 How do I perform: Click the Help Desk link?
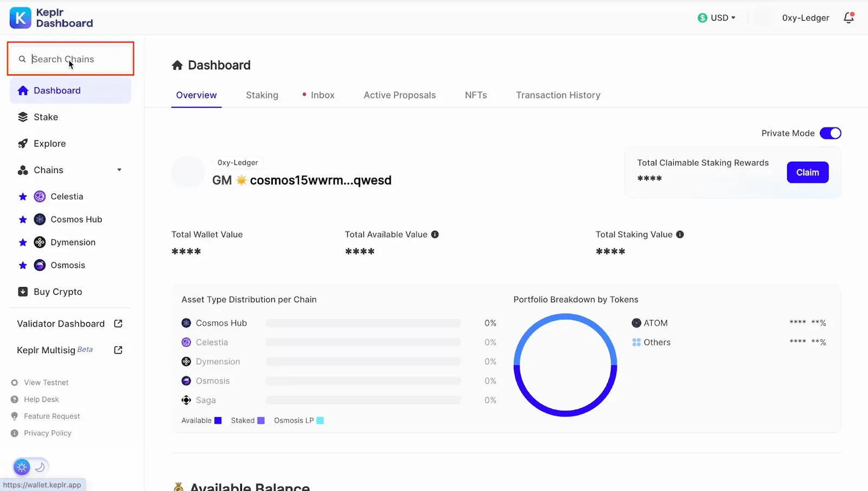coord(41,399)
